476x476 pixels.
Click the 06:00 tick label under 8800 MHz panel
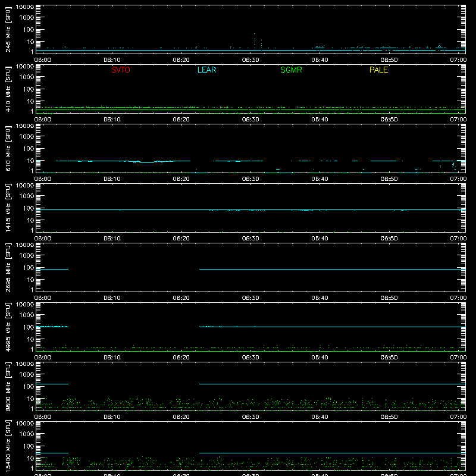point(43,417)
